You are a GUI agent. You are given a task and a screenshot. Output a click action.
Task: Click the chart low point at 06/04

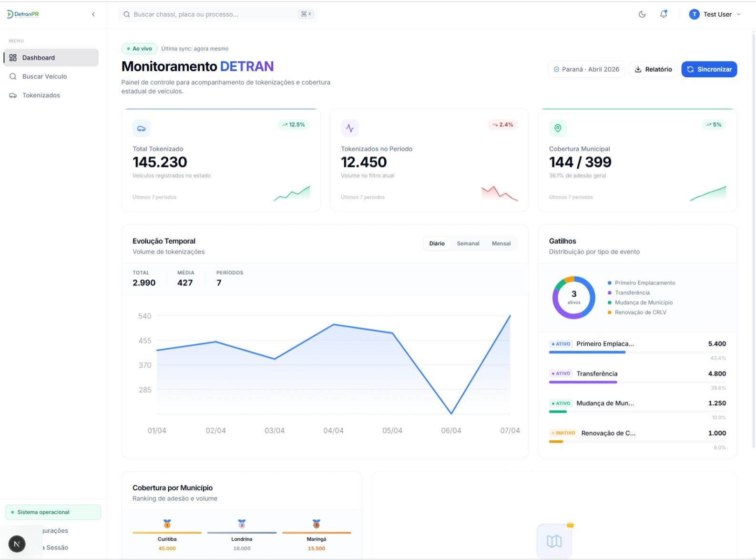pyautogui.click(x=451, y=414)
